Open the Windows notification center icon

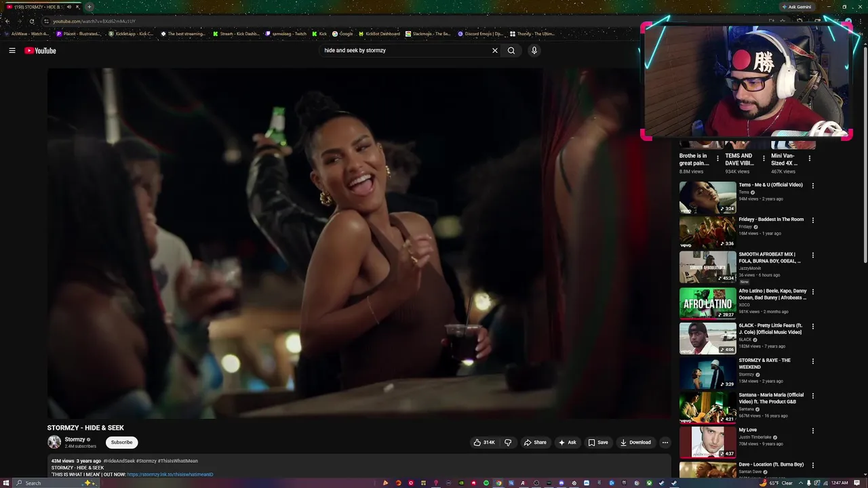[x=856, y=483]
